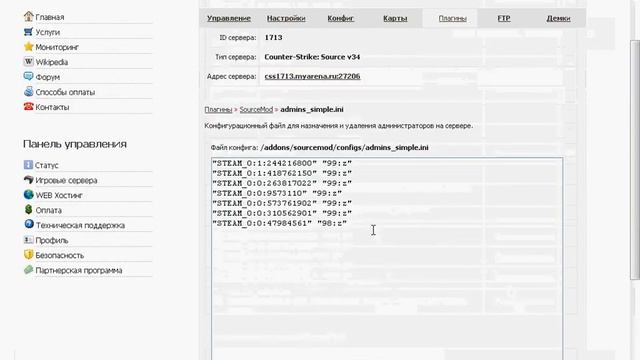Click the line "STEAM_0:1:244216800" "99:z"
Viewport: 640px width, 360px height.
tap(282, 163)
